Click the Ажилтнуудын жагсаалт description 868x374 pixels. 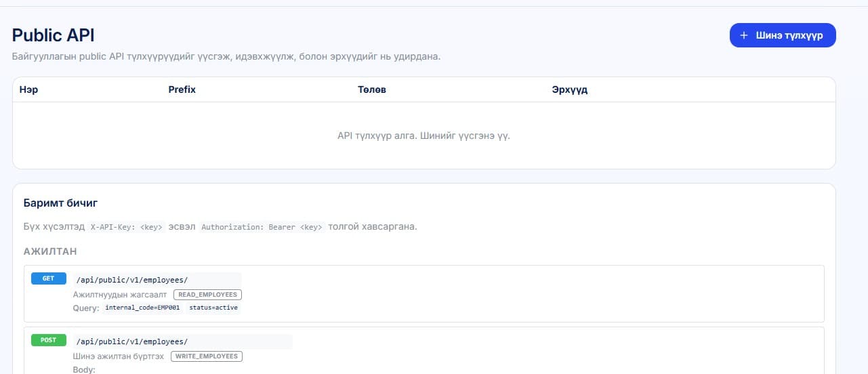(x=120, y=295)
